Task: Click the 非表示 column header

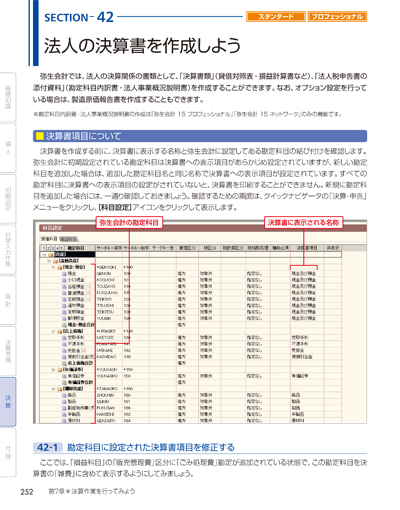Action: [x=333, y=248]
